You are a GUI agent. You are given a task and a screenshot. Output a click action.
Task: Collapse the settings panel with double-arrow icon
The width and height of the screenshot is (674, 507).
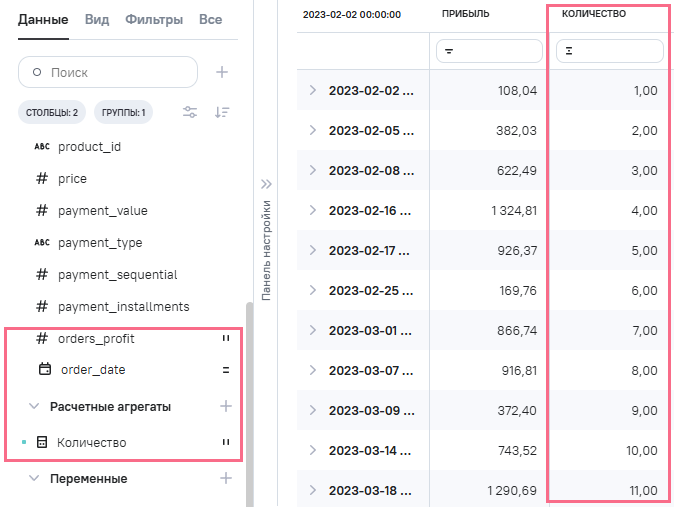click(266, 184)
